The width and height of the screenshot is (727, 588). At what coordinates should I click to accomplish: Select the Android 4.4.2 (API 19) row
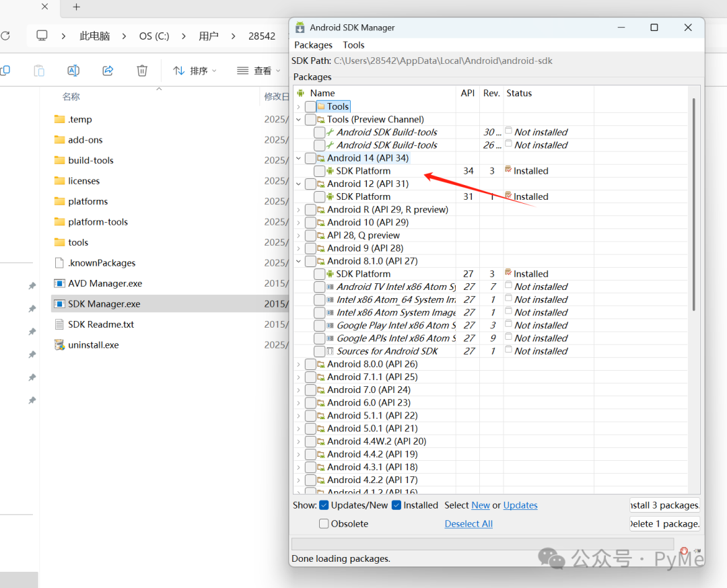pyautogui.click(x=491, y=454)
